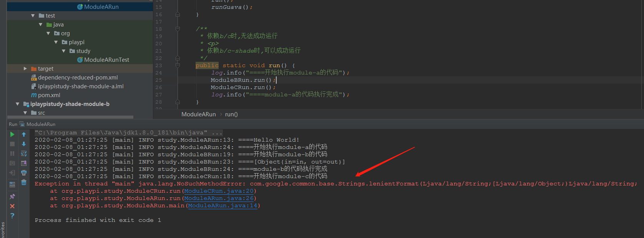Collapse the org package node

[x=48, y=33]
